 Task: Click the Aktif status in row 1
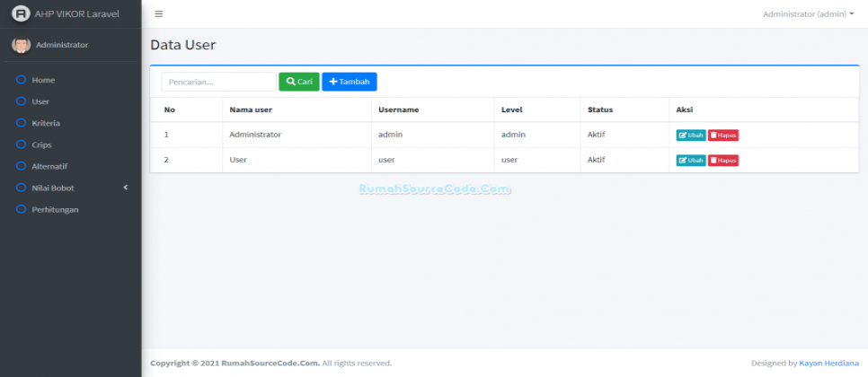click(x=597, y=135)
